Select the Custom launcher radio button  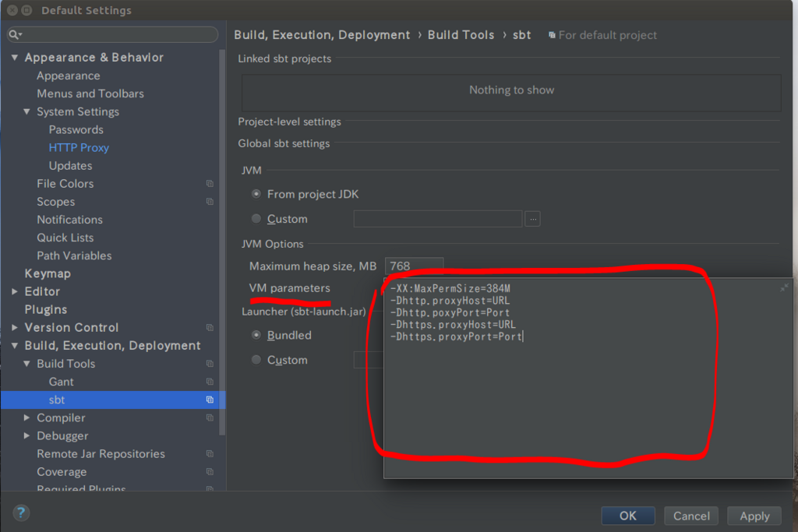[256, 360]
